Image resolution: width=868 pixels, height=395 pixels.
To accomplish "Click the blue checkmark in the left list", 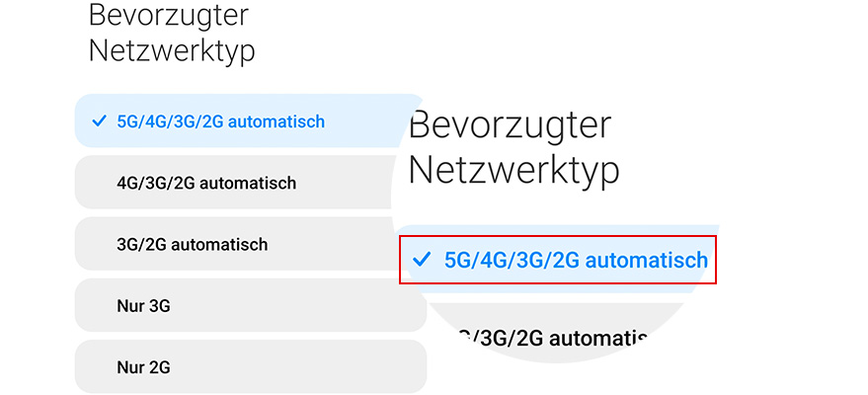I will coord(98,121).
